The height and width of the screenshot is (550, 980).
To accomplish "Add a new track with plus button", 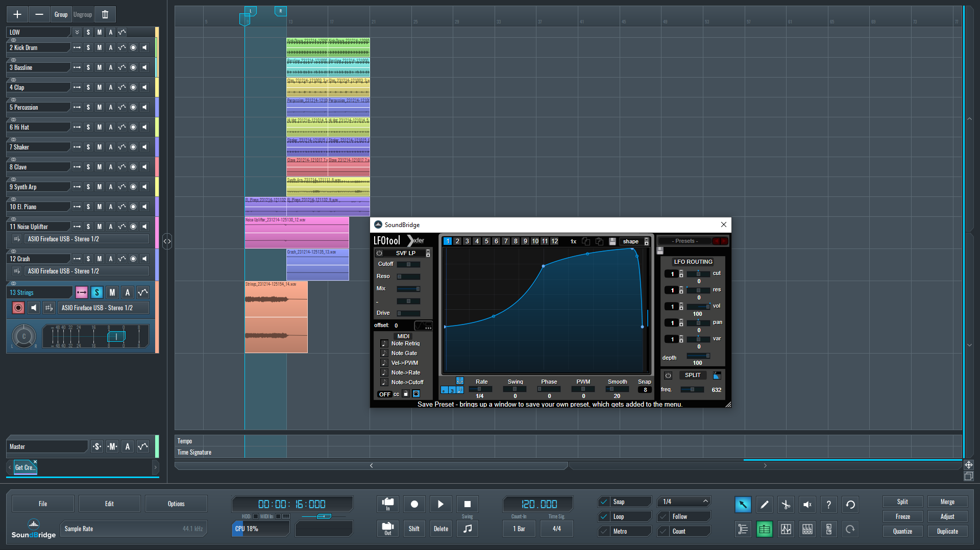I will point(17,14).
